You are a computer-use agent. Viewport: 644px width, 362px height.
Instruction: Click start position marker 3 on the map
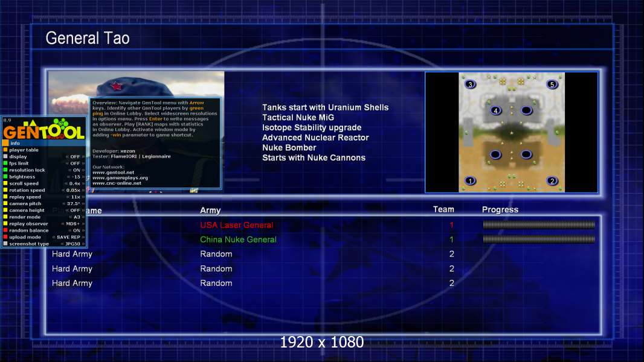point(470,84)
